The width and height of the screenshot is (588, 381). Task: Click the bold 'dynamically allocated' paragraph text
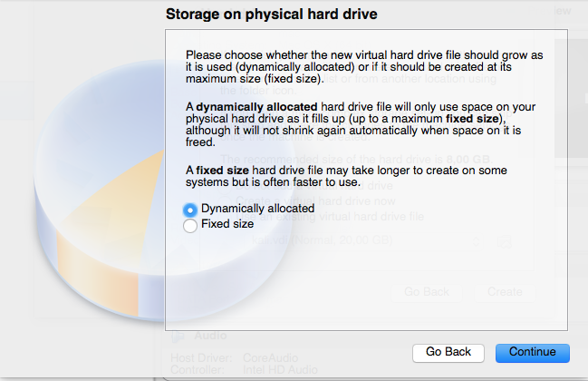tap(257, 107)
